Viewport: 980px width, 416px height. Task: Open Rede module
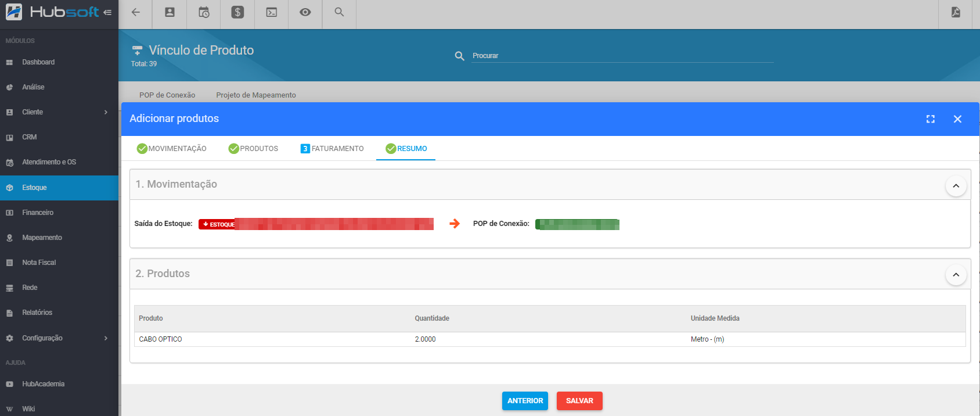(x=30, y=288)
